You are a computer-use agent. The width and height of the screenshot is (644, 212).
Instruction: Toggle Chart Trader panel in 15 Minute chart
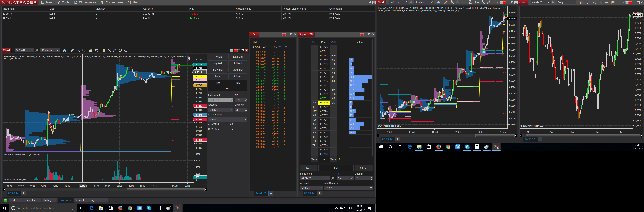click(x=103, y=50)
